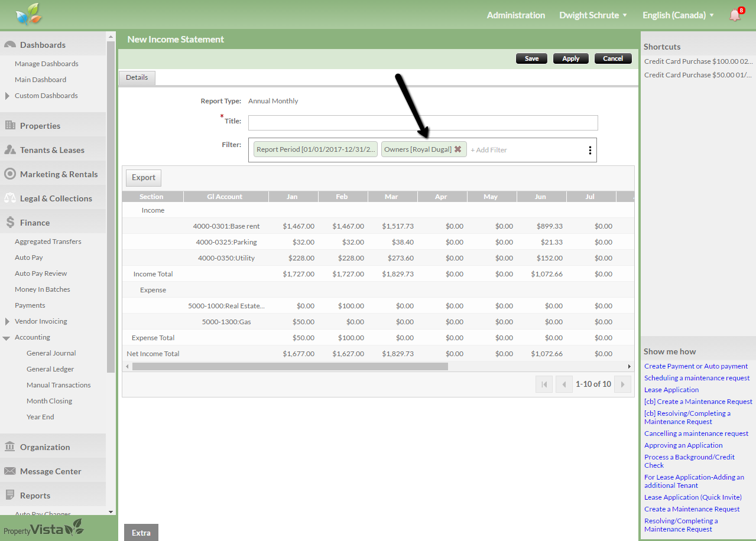The image size is (756, 541).
Task: Open the Finance section dollar icon
Action: [10, 223]
